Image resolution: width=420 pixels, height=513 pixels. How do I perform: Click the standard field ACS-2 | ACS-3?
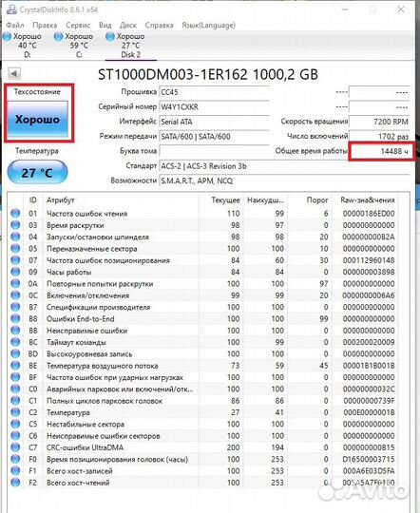pos(284,166)
